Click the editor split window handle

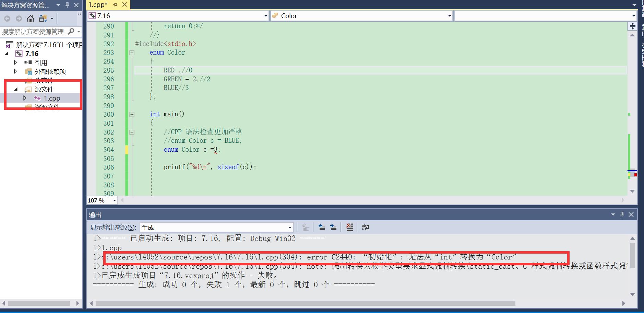632,26
